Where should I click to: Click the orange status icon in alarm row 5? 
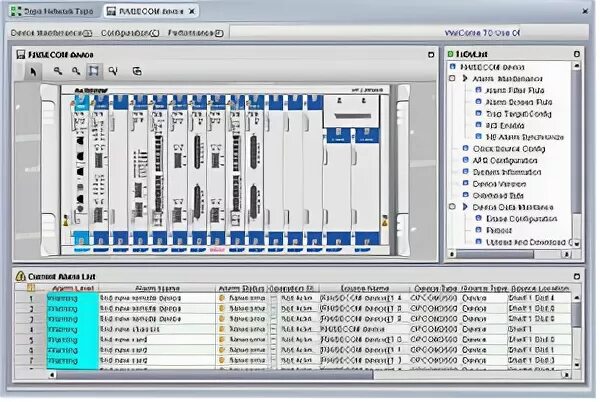(x=221, y=339)
